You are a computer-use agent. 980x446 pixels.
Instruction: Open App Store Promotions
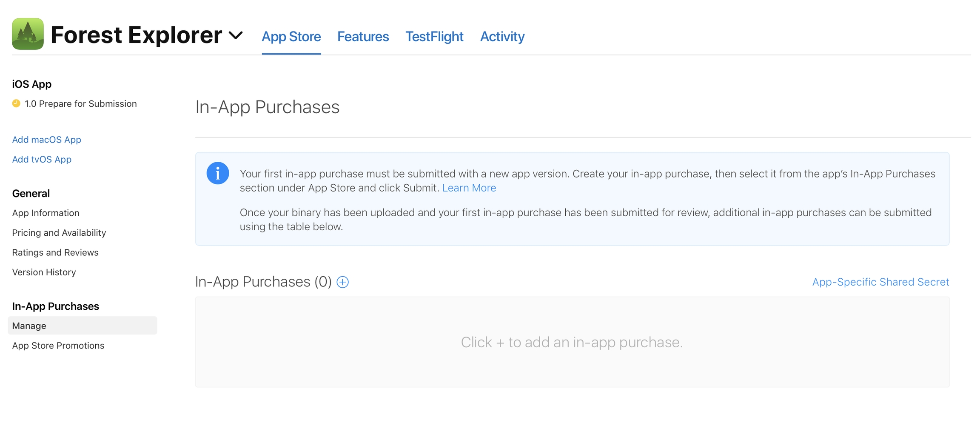click(58, 346)
